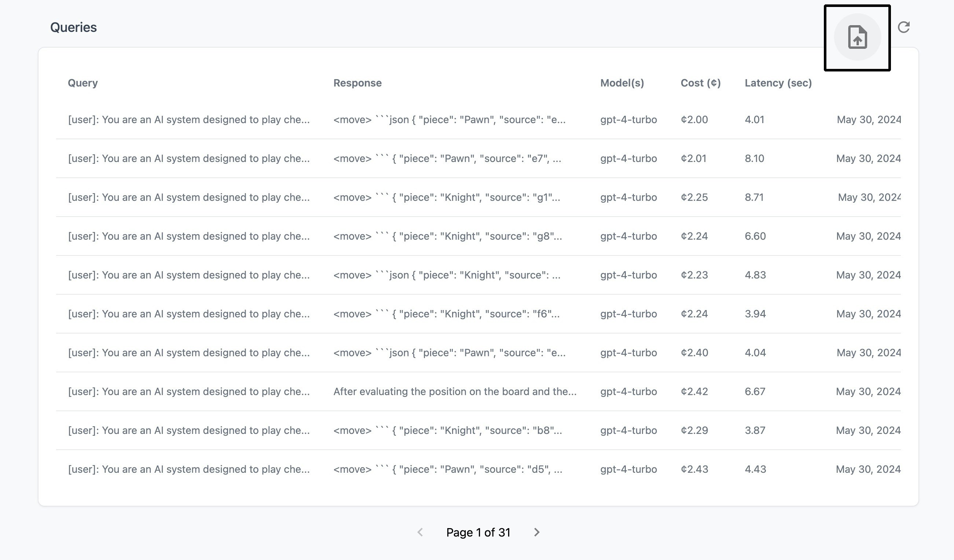Sort by Query column header
The width and height of the screenshot is (954, 560).
click(82, 83)
